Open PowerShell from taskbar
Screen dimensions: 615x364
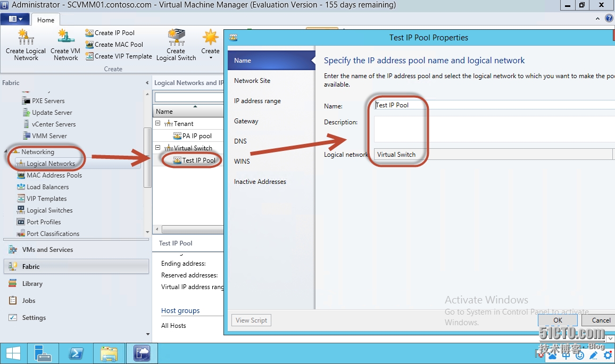pyautogui.click(x=76, y=353)
